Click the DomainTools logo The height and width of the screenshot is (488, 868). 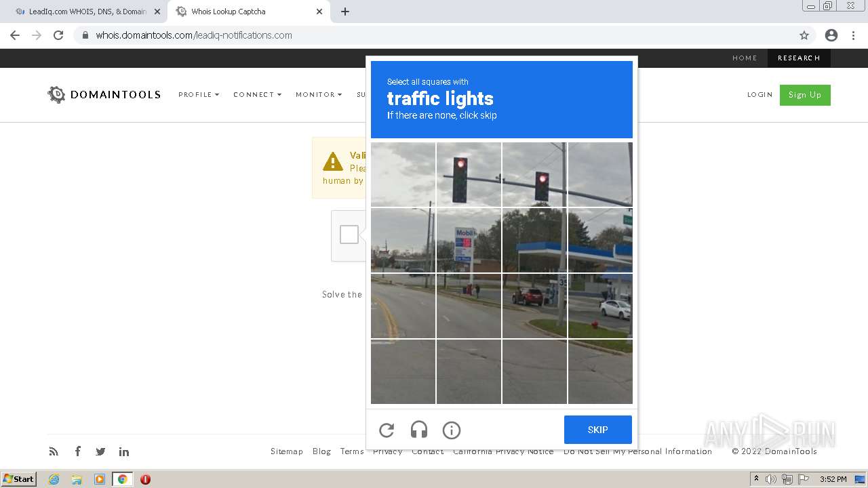pos(104,95)
